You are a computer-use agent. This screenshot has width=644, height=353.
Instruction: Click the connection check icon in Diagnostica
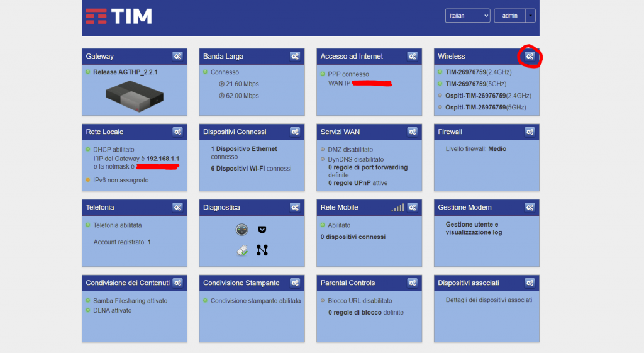tap(242, 250)
